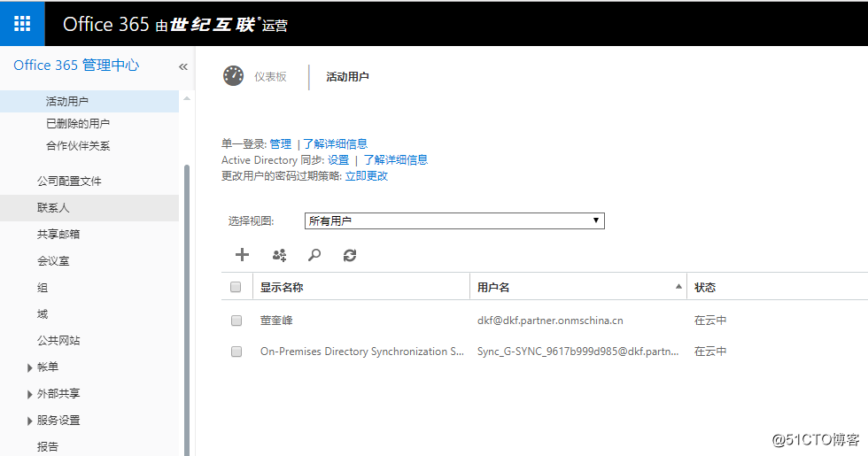The image size is (868, 456).
Task: Open 已删除的用户 in sidebar
Action: (78, 123)
